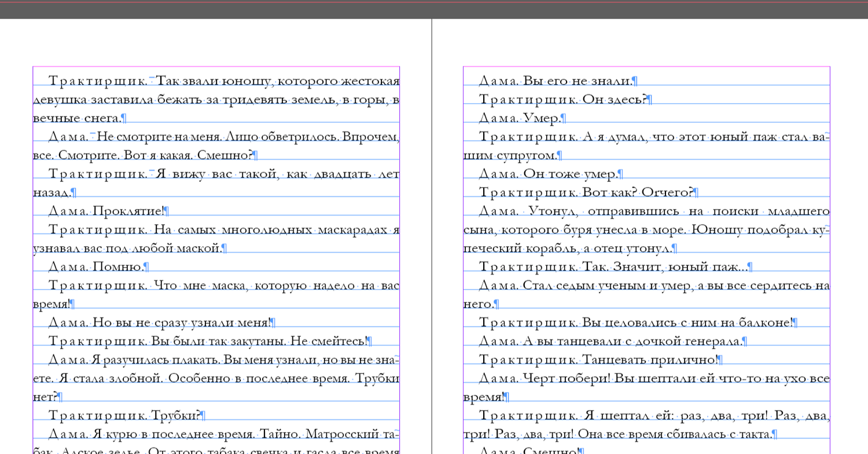The height and width of the screenshot is (454, 868).
Task: Click the word "разучилась"
Action: pos(137,360)
